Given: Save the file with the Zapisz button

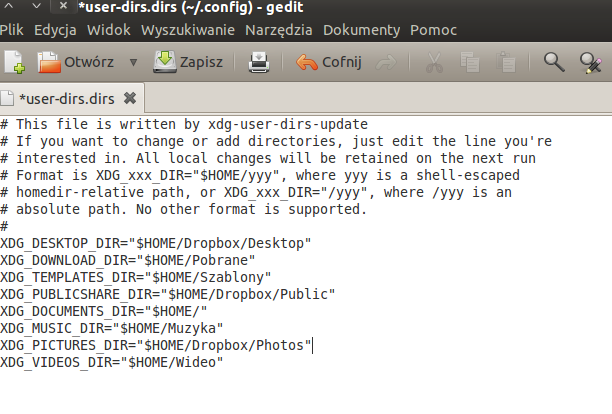Looking at the screenshot, I should click(x=188, y=62).
